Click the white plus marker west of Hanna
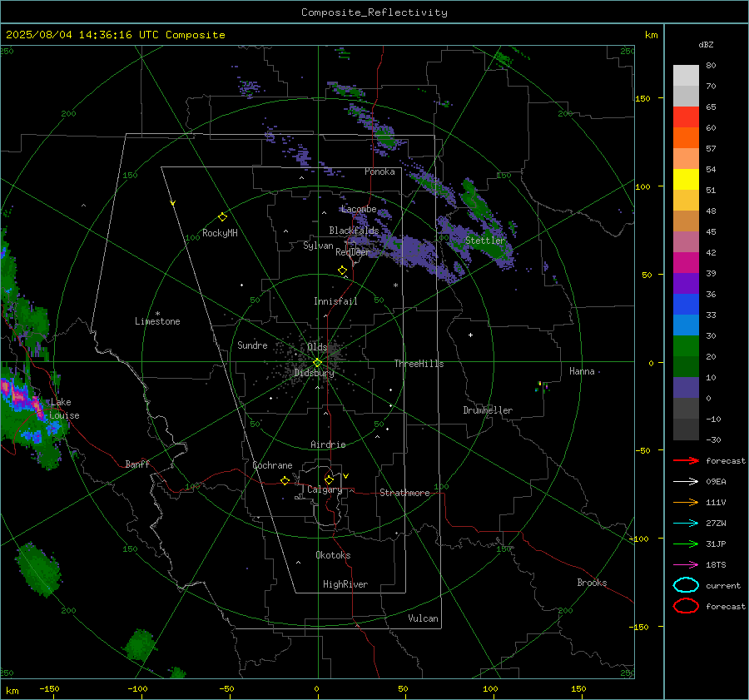 point(470,335)
